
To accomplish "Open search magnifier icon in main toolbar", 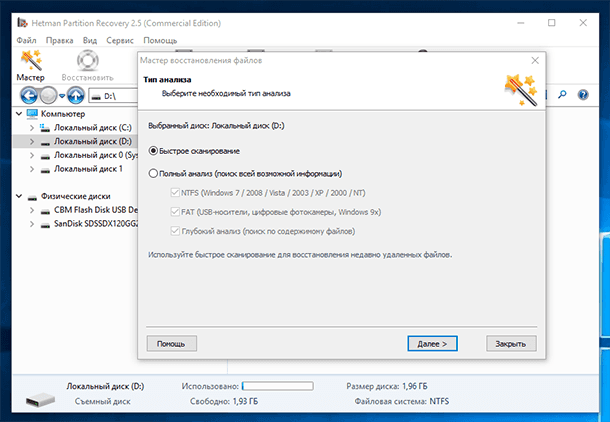I will click(562, 95).
